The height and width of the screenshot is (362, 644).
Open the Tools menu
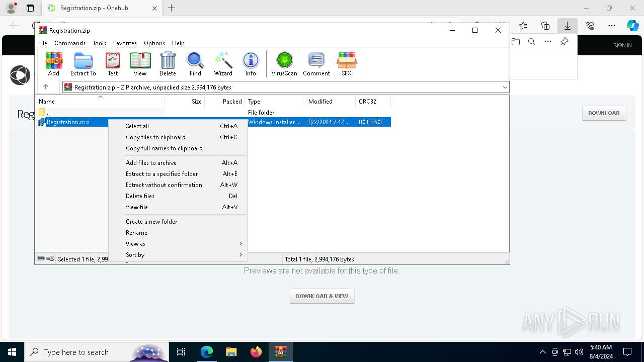[99, 43]
